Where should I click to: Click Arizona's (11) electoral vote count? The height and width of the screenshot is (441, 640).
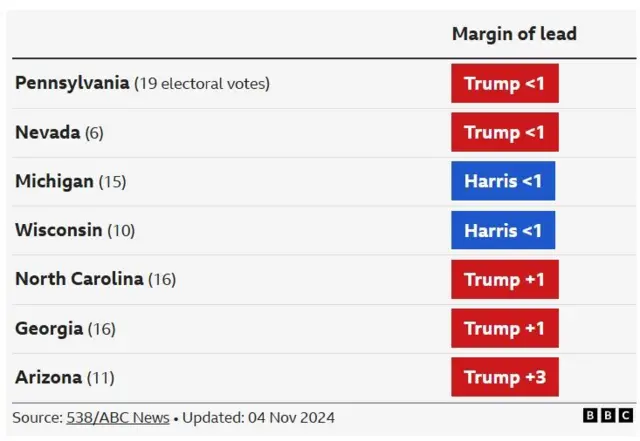click(100, 378)
